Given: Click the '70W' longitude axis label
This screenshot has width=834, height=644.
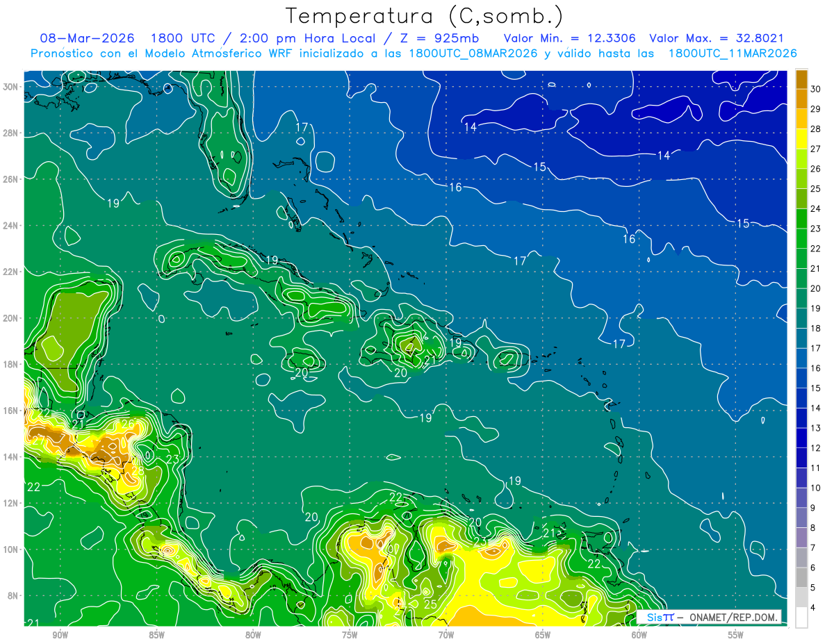Looking at the screenshot, I should point(446,635).
